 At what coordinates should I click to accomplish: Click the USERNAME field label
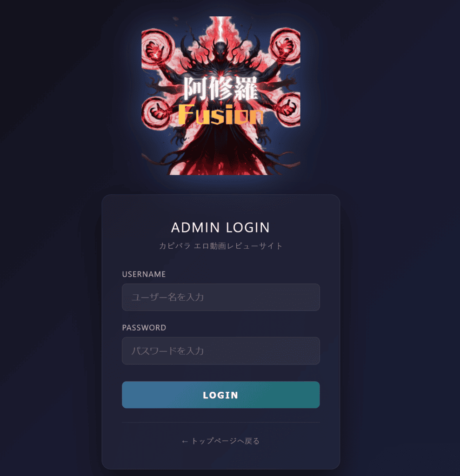coord(144,274)
